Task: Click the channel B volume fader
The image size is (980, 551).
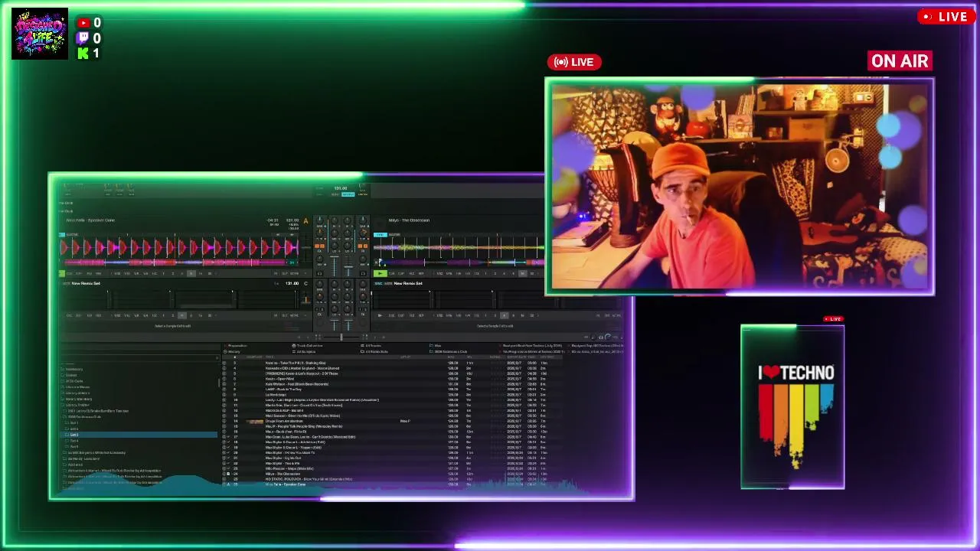Action: coord(348,267)
